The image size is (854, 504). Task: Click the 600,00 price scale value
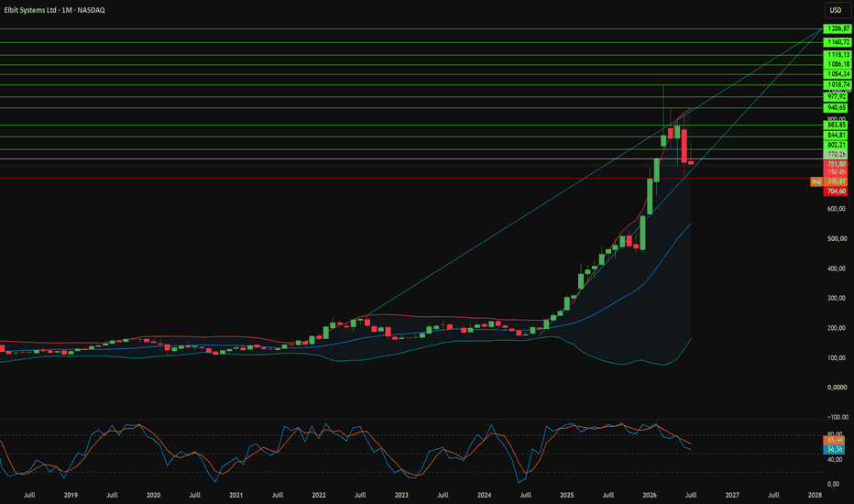pyautogui.click(x=837, y=209)
